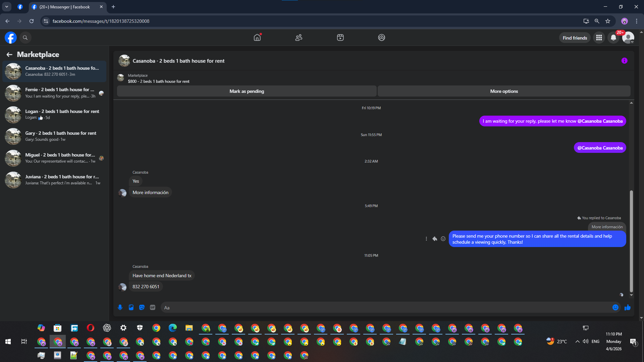Open the Friends icon in top navigation
Screen dimensions: 644x362
299,38
